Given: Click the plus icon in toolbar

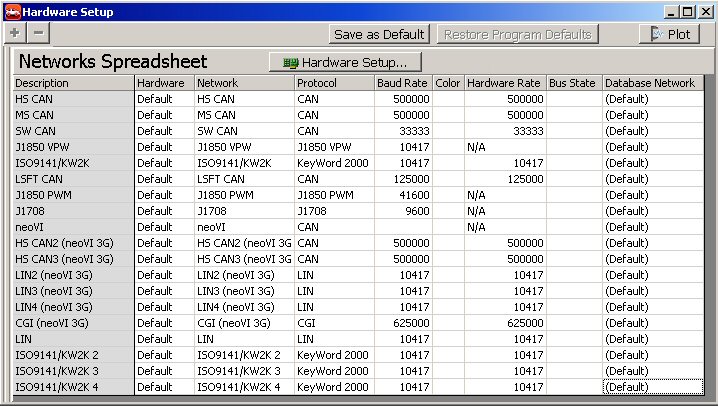Looking at the screenshot, I should tap(14, 33).
